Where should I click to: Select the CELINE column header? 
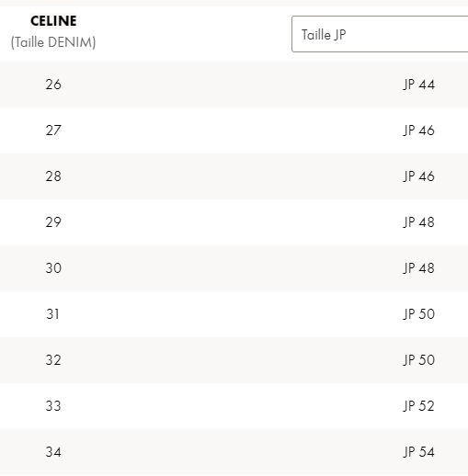tap(53, 21)
